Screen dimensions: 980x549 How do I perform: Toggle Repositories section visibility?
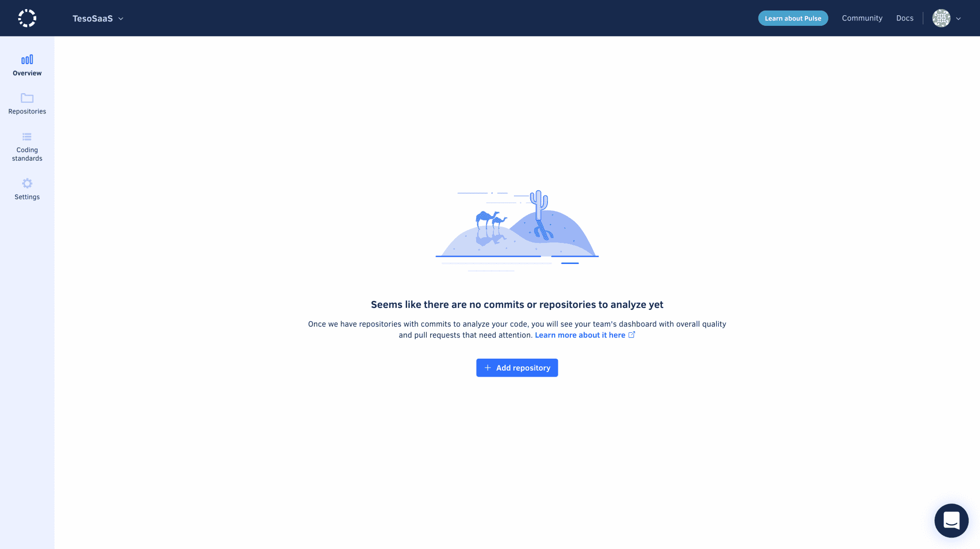point(27,103)
